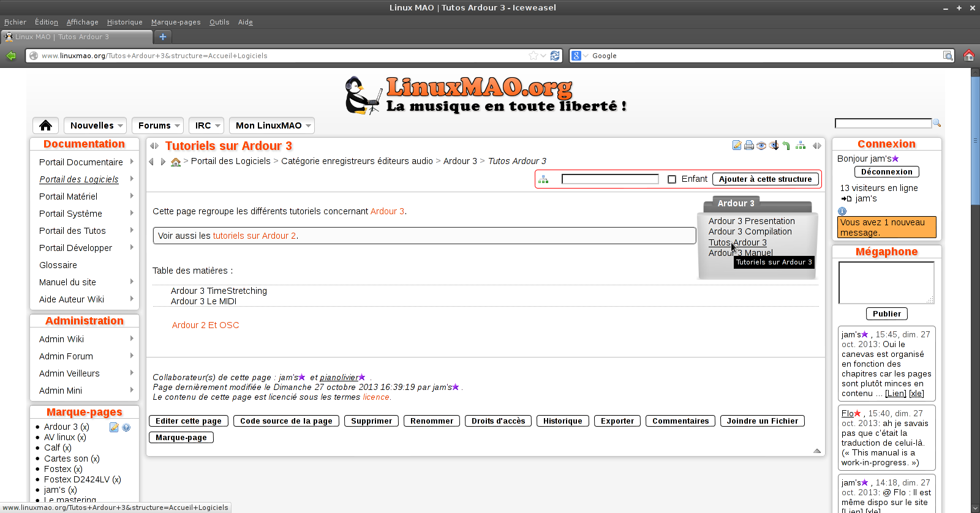
Task: Expand the Portail Matériel submenu arrow
Action: point(132,196)
